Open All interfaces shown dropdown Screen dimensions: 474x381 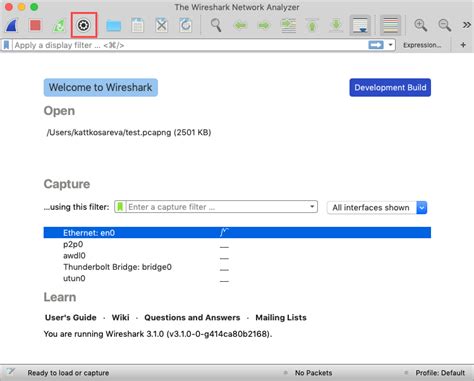377,208
